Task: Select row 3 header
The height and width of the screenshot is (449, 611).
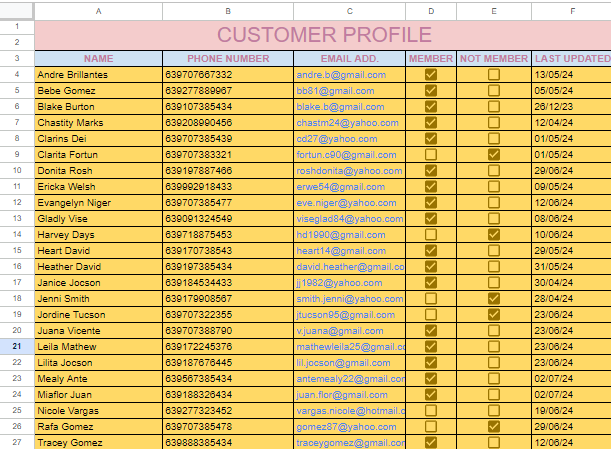Action: [x=17, y=58]
